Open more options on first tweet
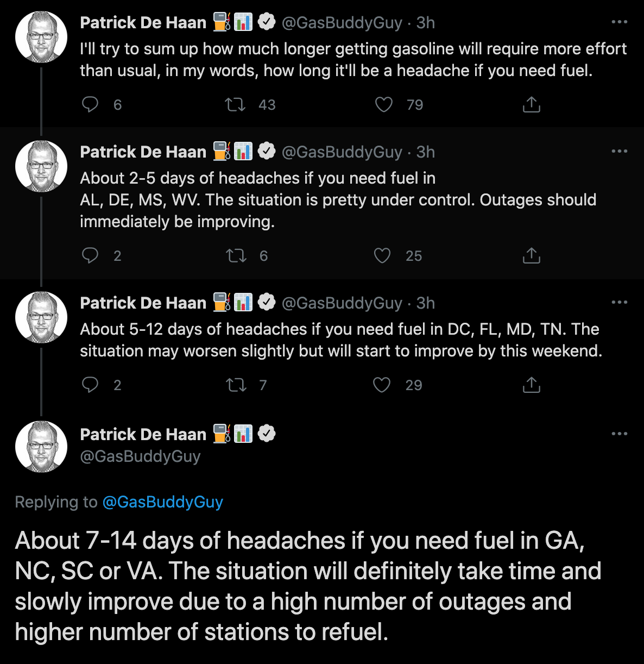The width and height of the screenshot is (644, 664). click(619, 22)
